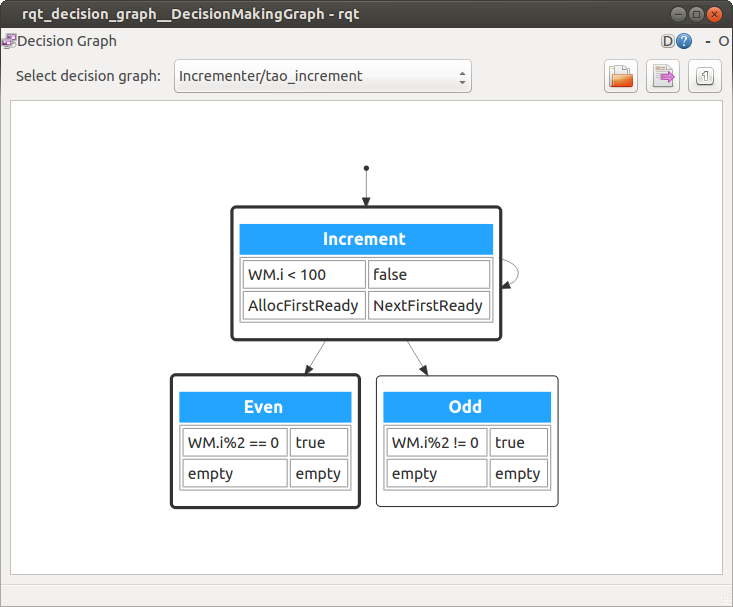Click the 'WM.i < 100' condition cell
The width and height of the screenshot is (733, 607).
point(304,274)
